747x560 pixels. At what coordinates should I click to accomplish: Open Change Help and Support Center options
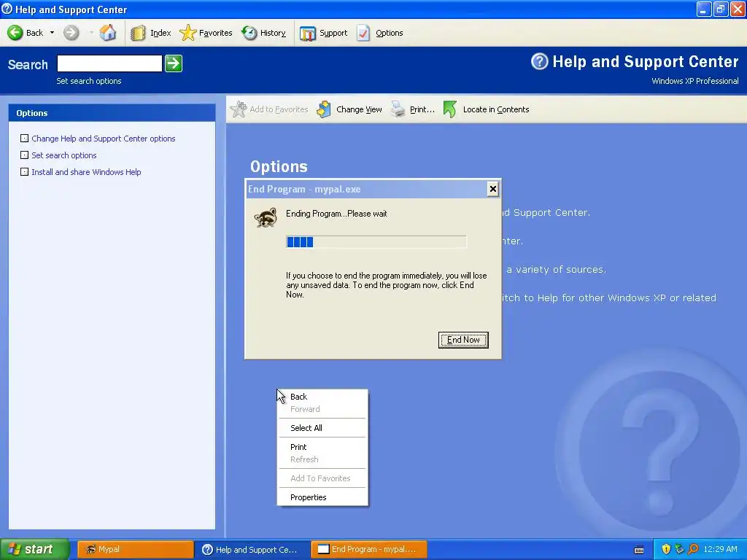(x=104, y=139)
